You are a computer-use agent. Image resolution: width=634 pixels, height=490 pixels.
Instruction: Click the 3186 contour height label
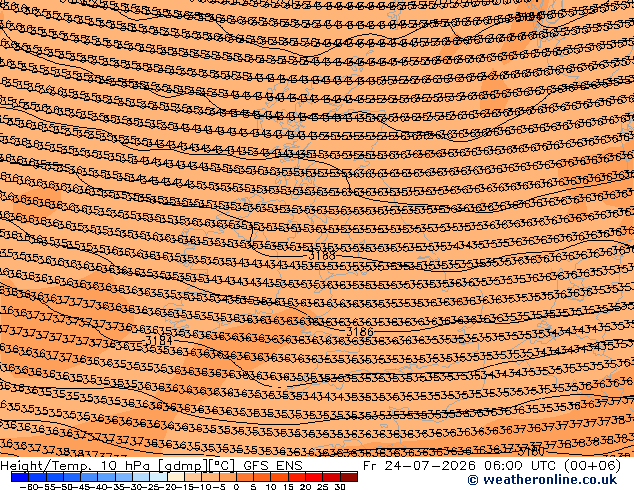tap(360, 332)
